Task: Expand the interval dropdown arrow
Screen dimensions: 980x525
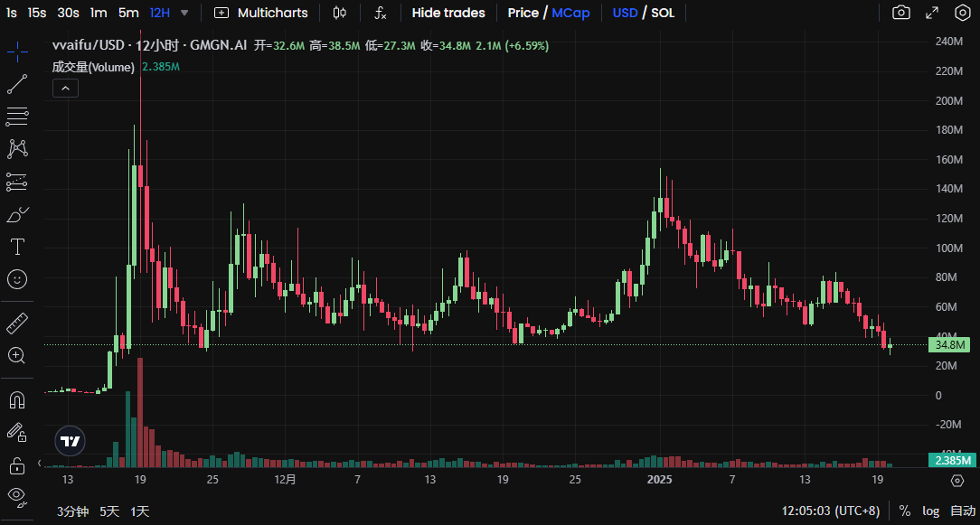Action: 184,13
